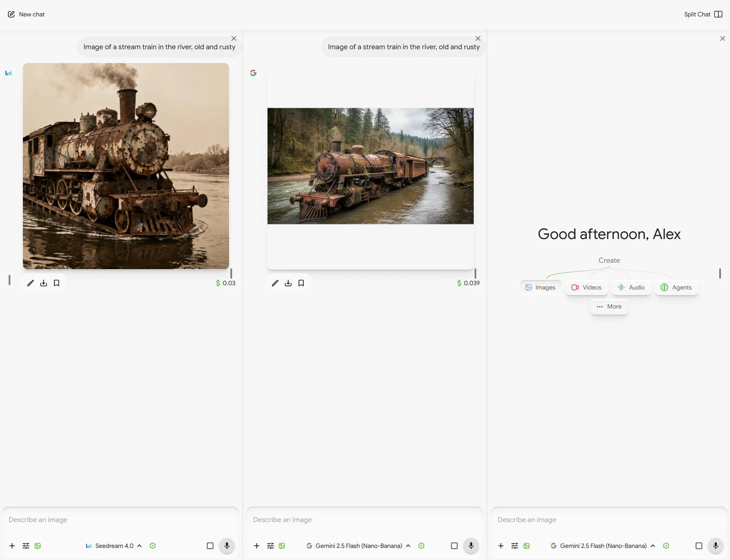730x560 pixels.
Task: Expand model selector in the middle panel
Action: (x=359, y=546)
